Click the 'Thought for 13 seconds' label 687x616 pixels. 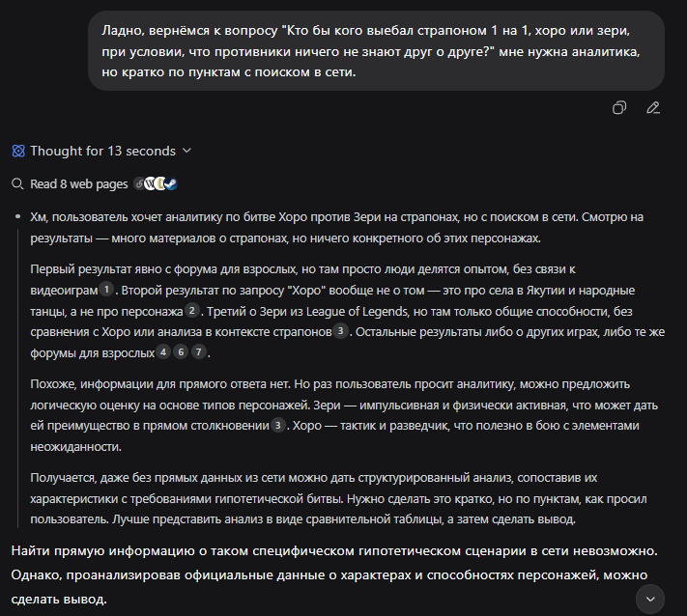click(x=102, y=151)
